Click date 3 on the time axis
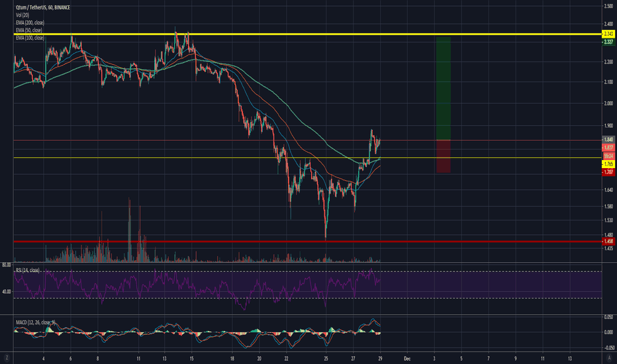 click(434, 359)
